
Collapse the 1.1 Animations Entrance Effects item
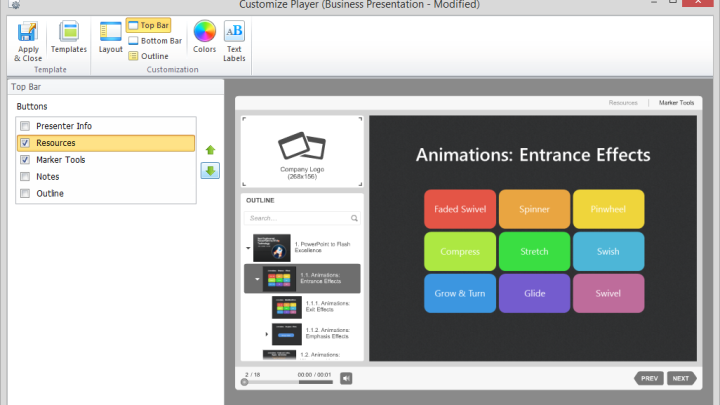tap(257, 279)
